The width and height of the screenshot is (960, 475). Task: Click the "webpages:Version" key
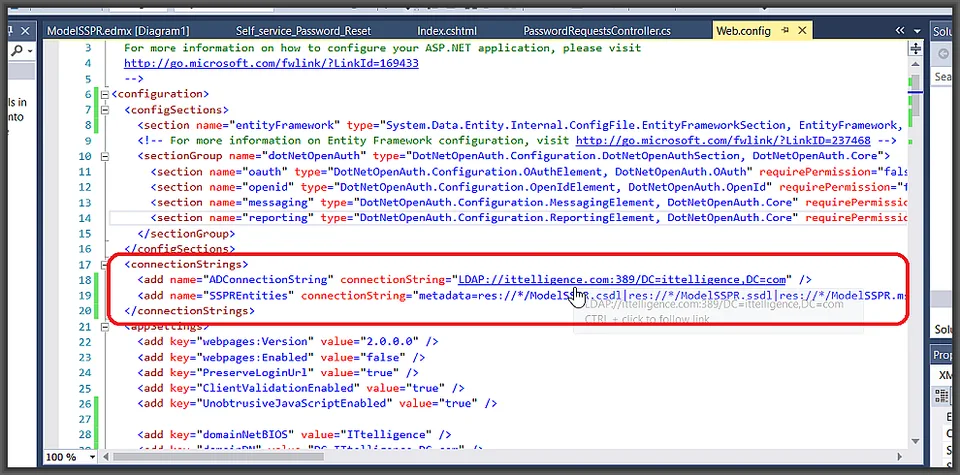coord(256,341)
